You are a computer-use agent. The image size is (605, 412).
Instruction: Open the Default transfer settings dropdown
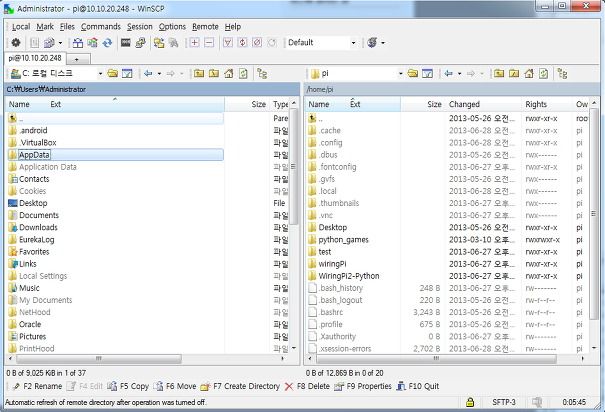point(353,42)
